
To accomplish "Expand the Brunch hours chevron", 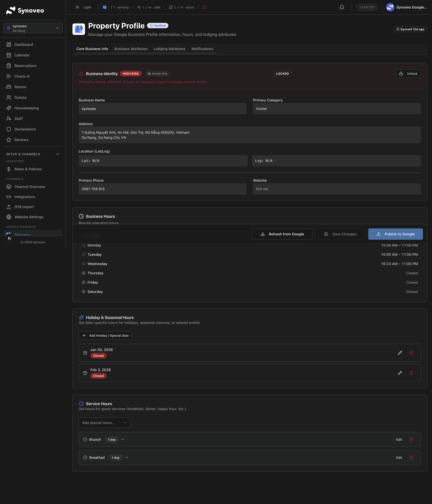I will 123,439.
